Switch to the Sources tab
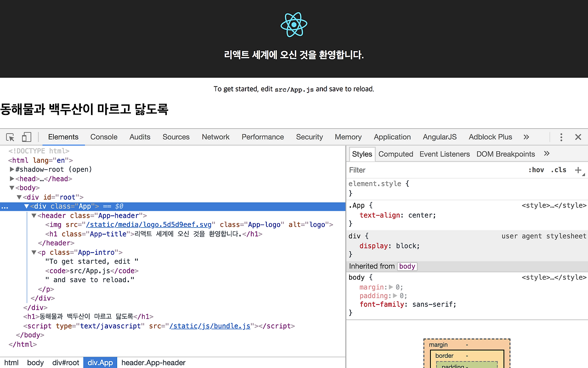 point(176,137)
